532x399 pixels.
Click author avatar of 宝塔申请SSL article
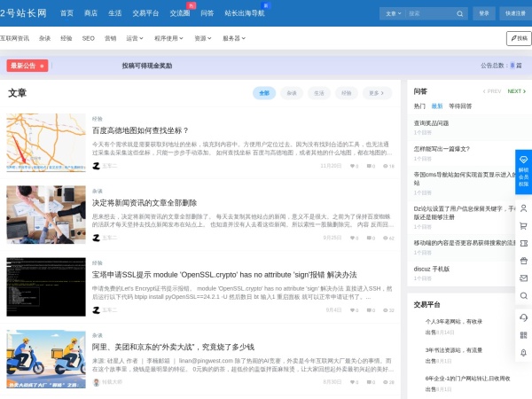pos(97,310)
